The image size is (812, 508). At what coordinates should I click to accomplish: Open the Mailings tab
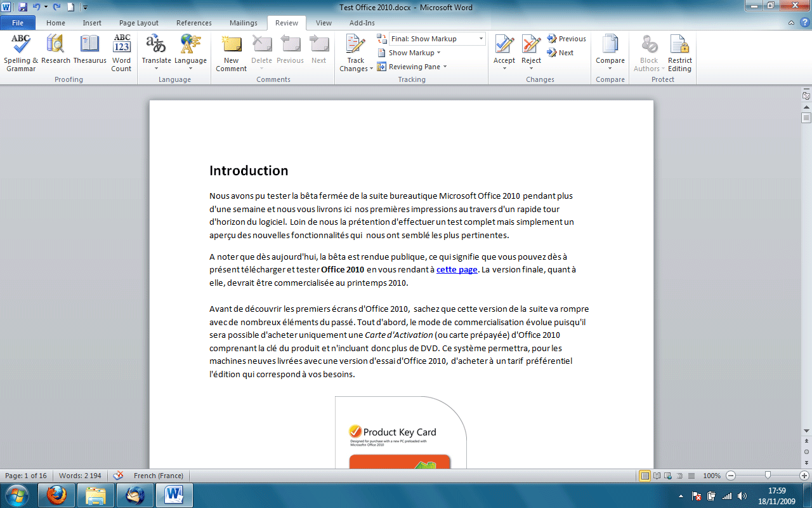click(x=244, y=23)
